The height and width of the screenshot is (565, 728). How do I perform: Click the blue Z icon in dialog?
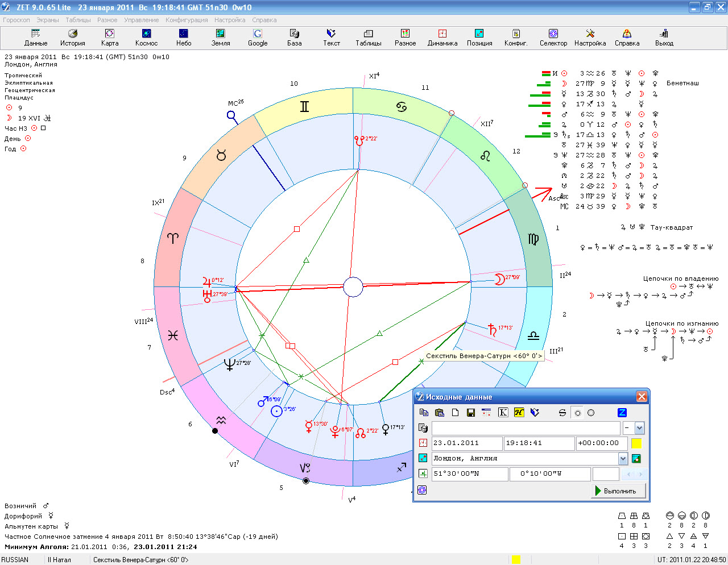[622, 413]
